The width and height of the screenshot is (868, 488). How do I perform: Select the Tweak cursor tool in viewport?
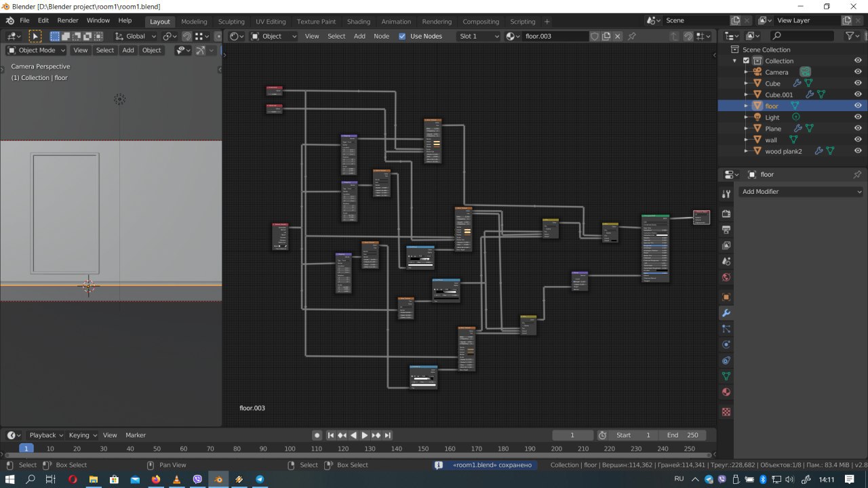coord(35,36)
